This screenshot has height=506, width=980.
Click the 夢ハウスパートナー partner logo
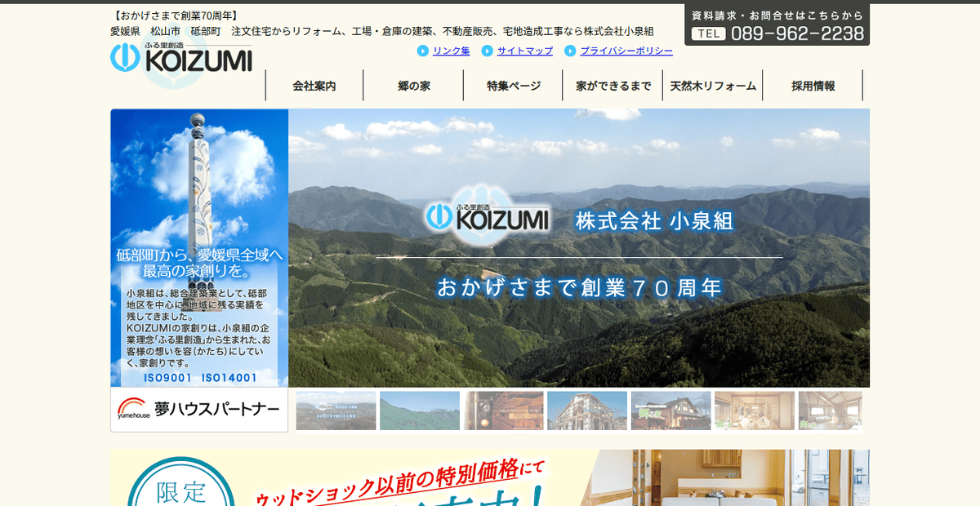[x=199, y=410]
